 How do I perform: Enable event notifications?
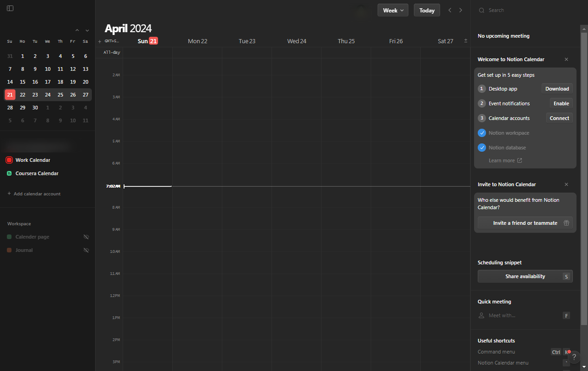tap(561, 103)
